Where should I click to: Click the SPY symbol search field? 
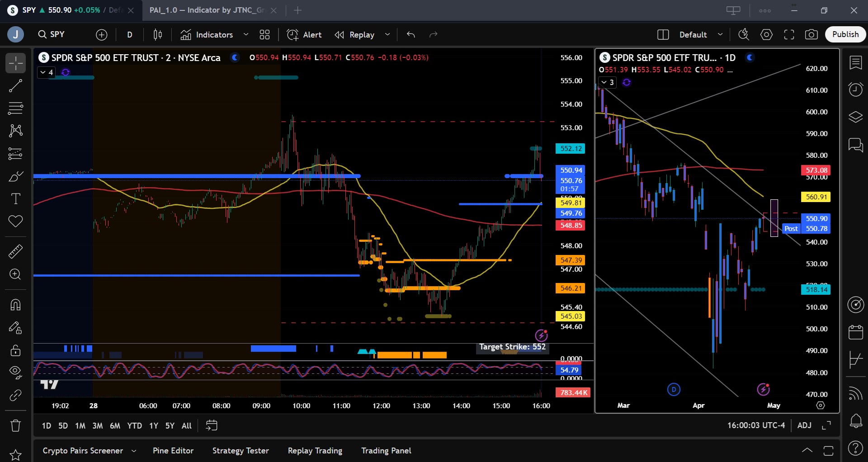click(x=52, y=35)
